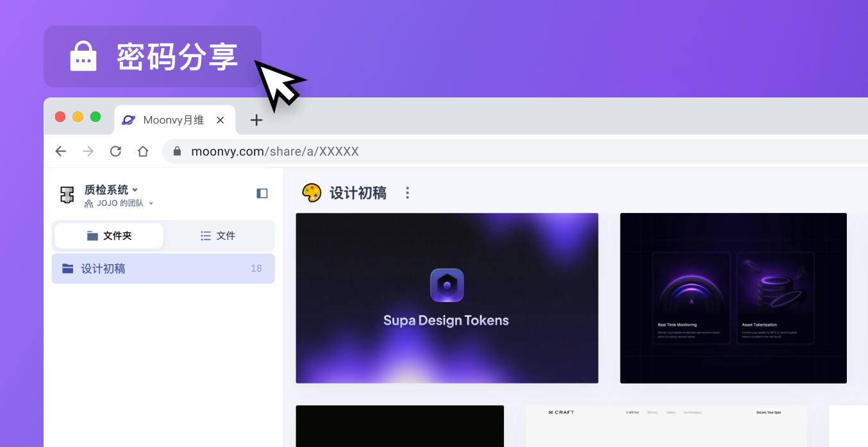868x447 pixels.
Task: Click the folder count 18
Action: point(256,269)
